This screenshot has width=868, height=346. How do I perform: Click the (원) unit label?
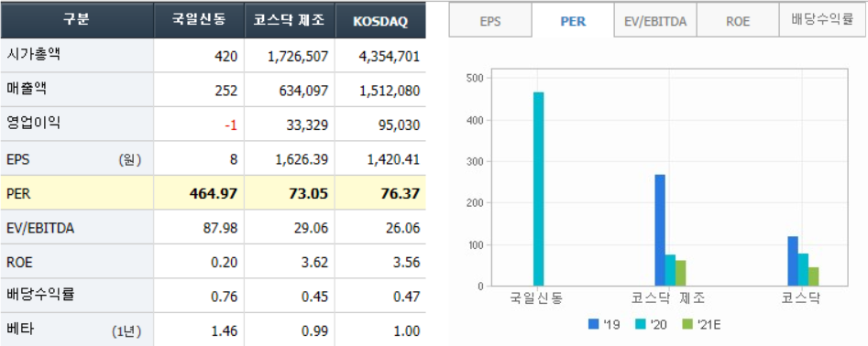tap(129, 160)
